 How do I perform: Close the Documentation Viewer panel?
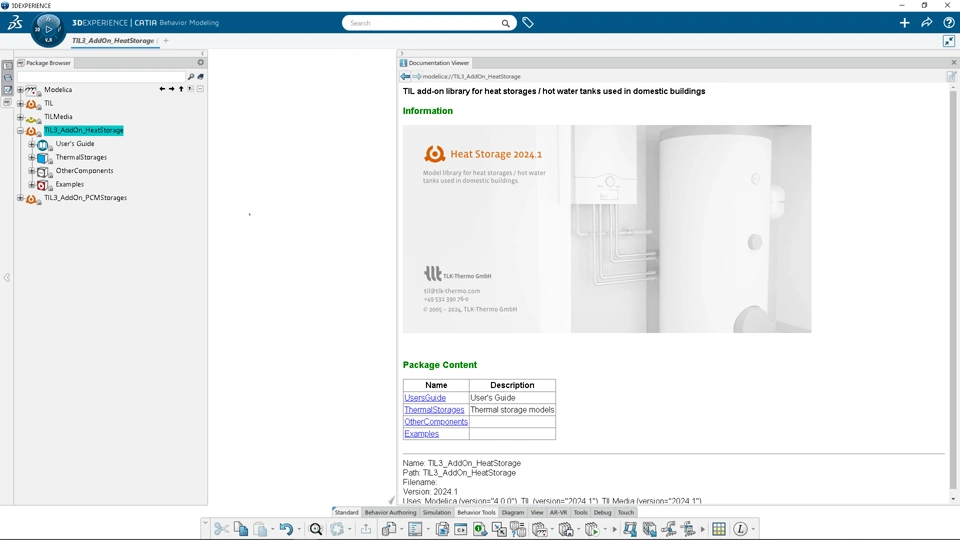[x=953, y=62]
